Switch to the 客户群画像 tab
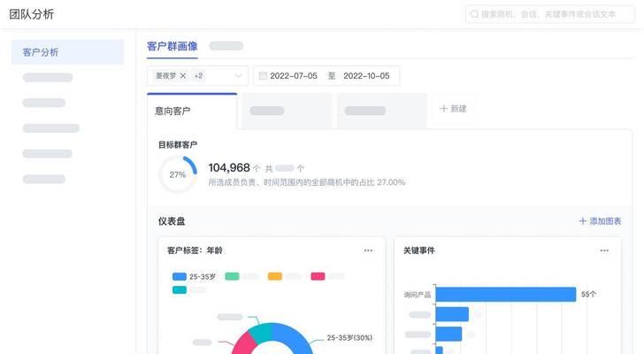This screenshot has width=644, height=354. (172, 46)
